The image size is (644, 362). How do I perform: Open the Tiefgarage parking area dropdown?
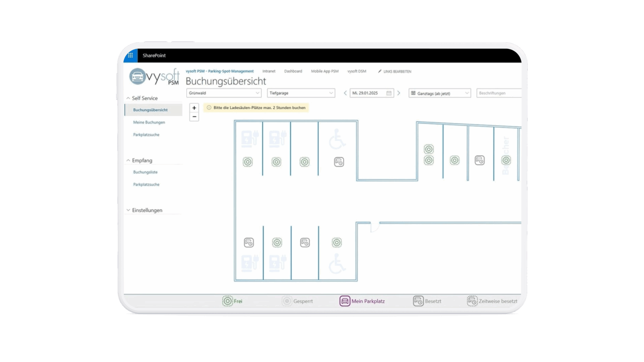click(301, 93)
